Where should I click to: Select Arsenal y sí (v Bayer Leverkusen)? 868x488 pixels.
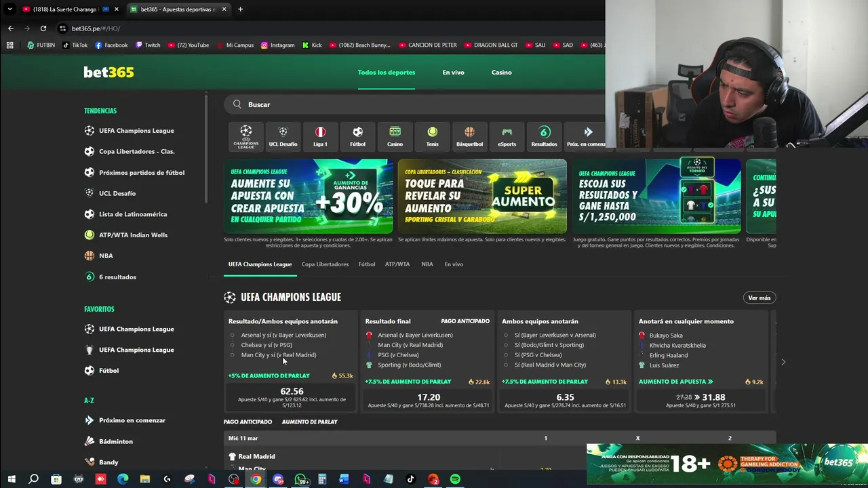[283, 335]
